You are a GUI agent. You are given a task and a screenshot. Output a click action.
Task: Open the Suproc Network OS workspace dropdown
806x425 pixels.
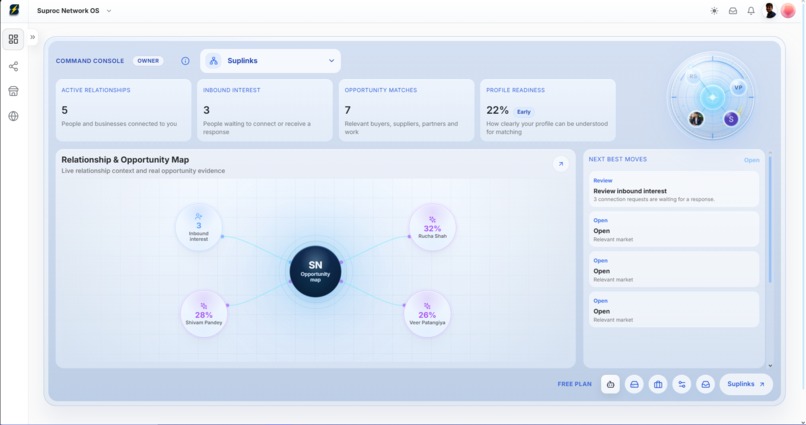(74, 11)
